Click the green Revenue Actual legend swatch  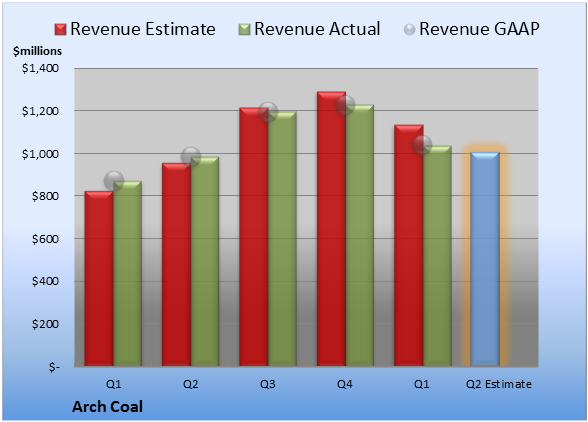point(244,29)
